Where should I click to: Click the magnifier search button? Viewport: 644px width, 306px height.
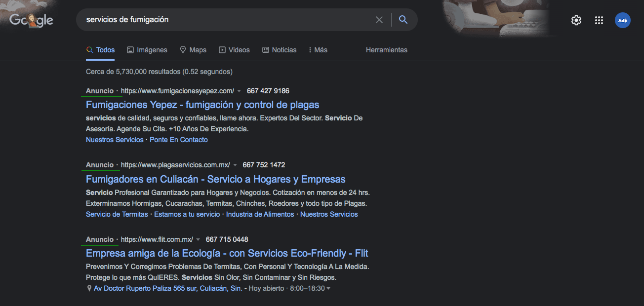[x=403, y=20]
